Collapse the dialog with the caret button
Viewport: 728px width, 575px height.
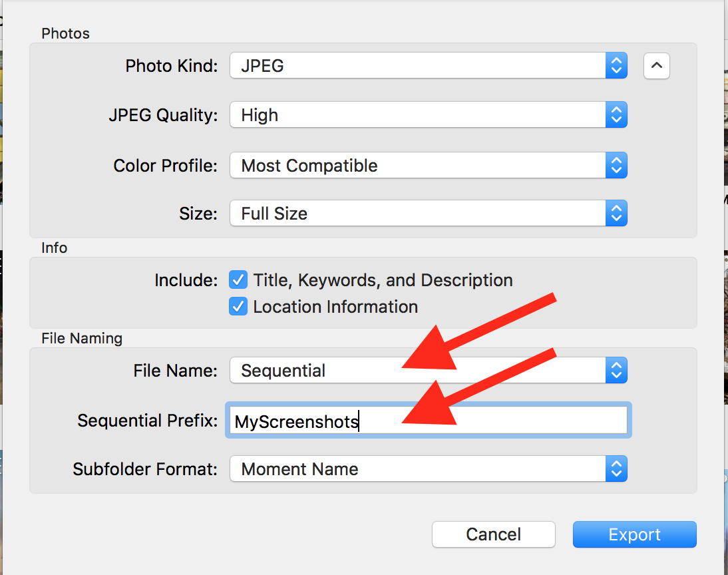[x=656, y=65]
